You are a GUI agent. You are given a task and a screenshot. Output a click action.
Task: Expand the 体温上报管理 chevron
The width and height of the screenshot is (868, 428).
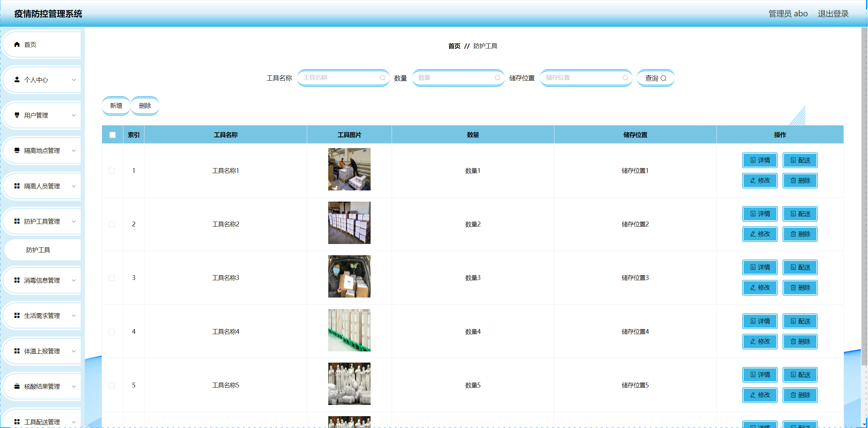[x=74, y=351]
